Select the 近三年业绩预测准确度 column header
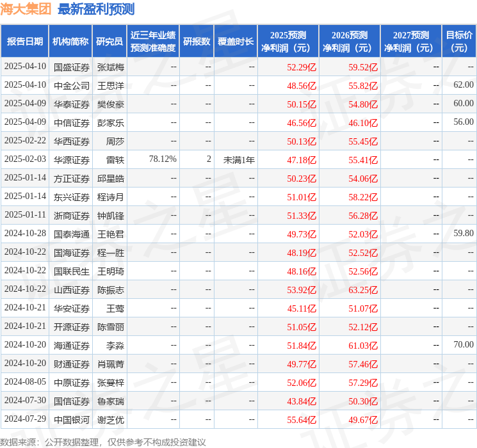The width and height of the screenshot is (477, 448). click(x=152, y=42)
